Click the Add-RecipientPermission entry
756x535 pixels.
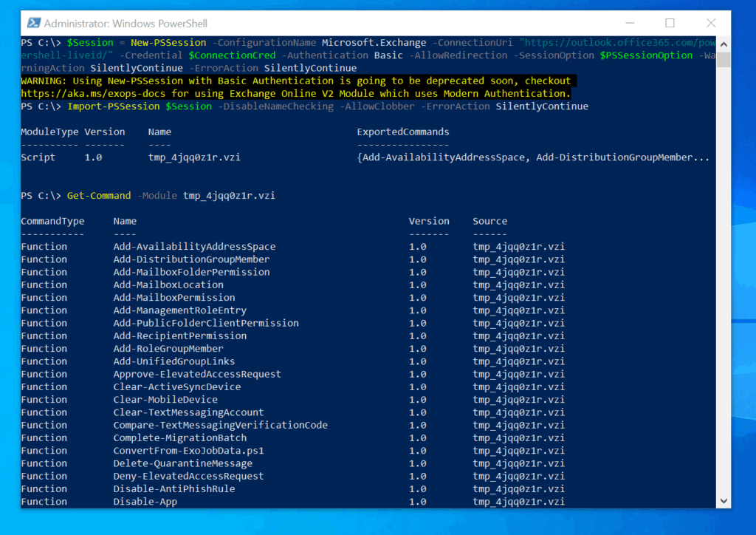pyautogui.click(x=180, y=335)
